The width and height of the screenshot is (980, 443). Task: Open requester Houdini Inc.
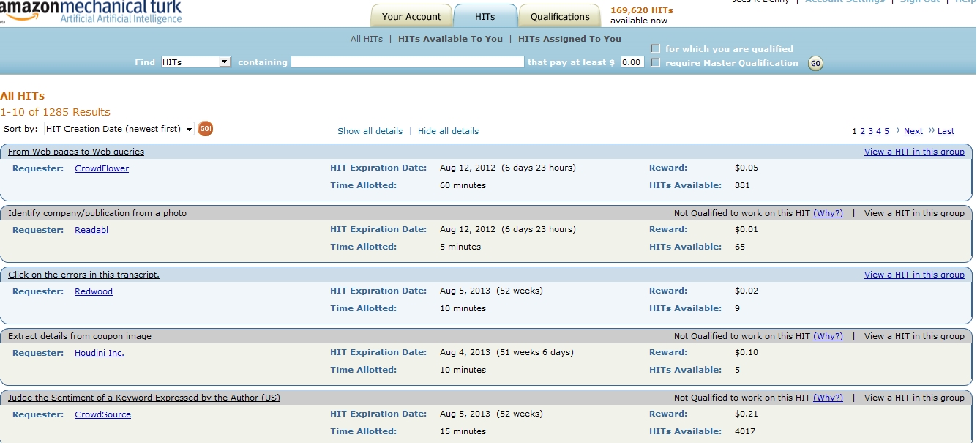coord(100,353)
